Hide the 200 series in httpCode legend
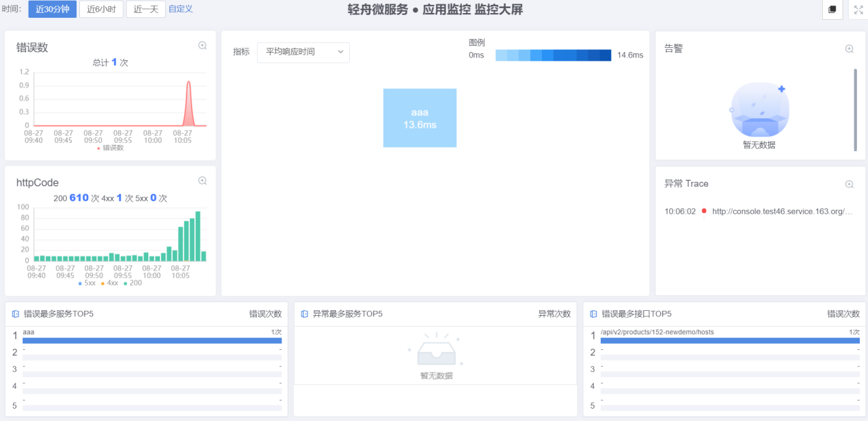 133,283
